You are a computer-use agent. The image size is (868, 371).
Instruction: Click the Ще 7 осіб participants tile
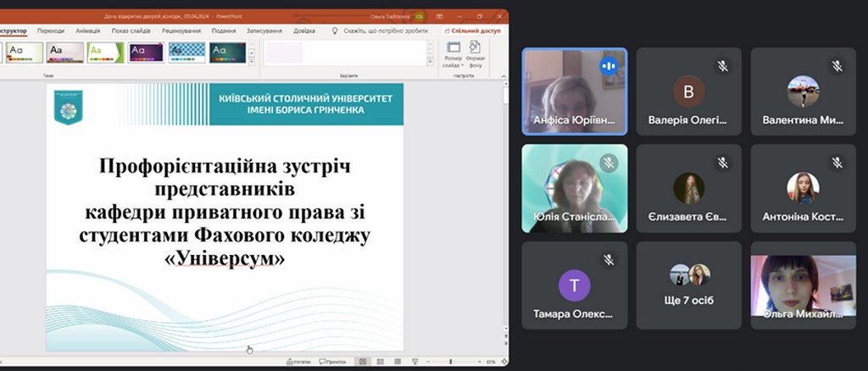coord(688,285)
